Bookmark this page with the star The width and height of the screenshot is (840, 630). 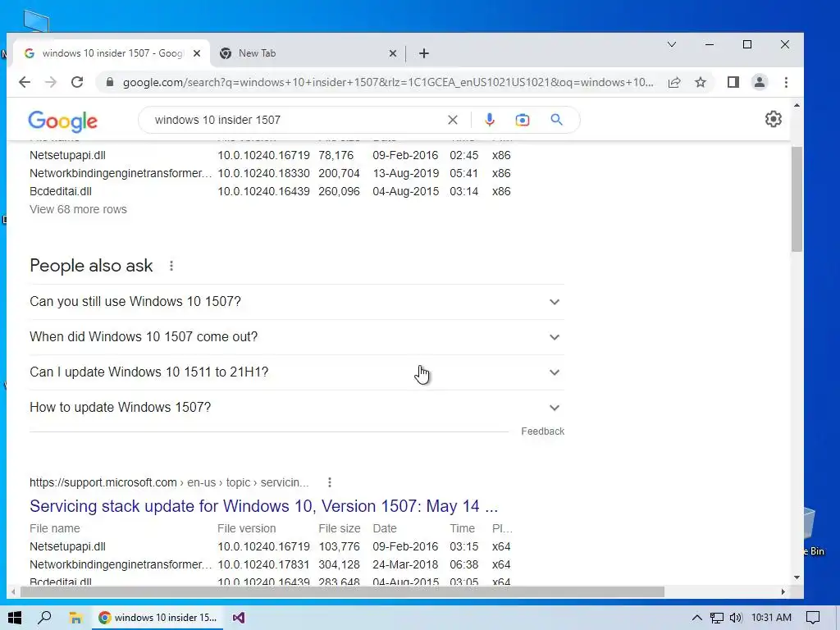(x=701, y=82)
